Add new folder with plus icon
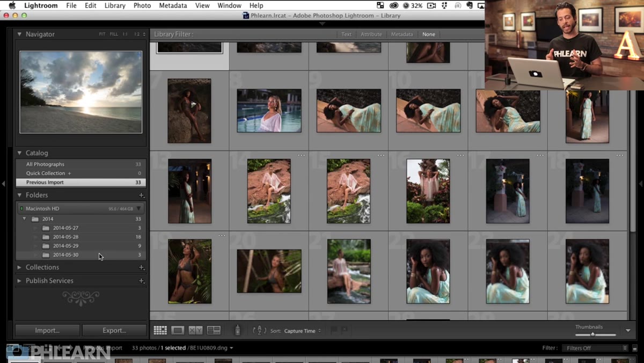644x363 pixels. tap(141, 195)
